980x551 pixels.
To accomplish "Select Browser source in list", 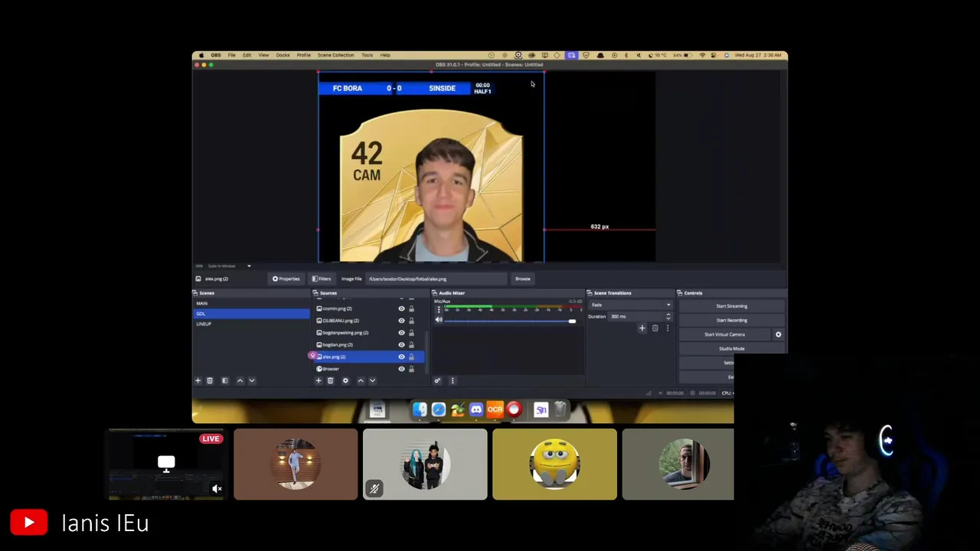I will (369, 369).
